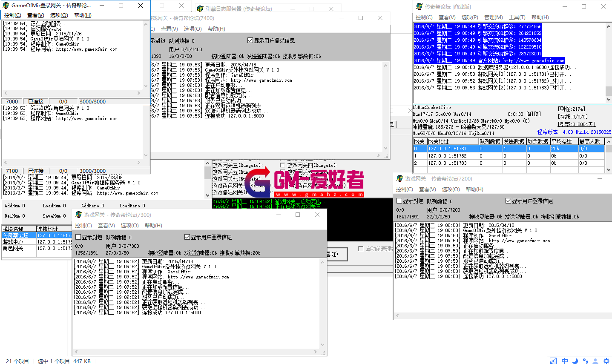The image size is (612, 364).
Task: Open 帮助(H) menu in the 7300 gateway window
Action: (153, 226)
